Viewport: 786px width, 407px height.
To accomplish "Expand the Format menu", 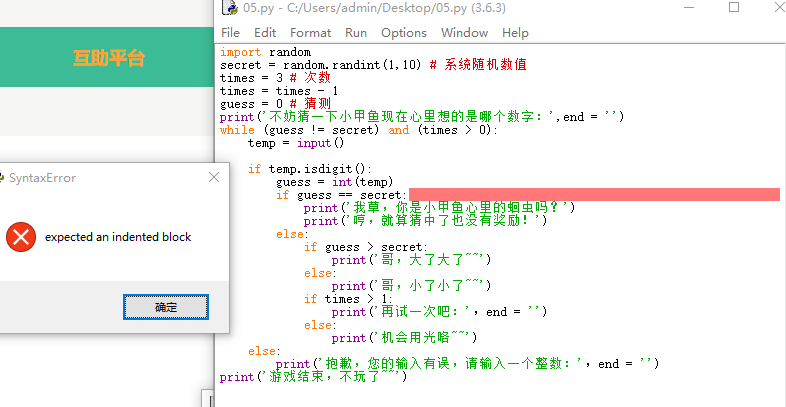I will pyautogui.click(x=310, y=32).
